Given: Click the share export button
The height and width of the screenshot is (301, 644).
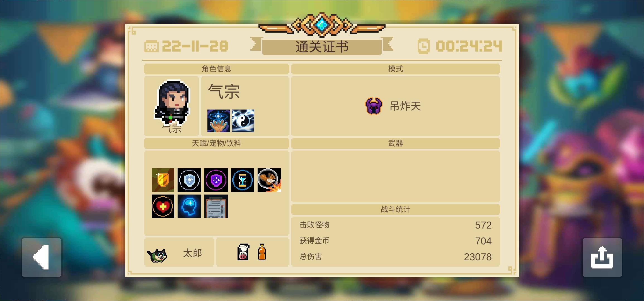Looking at the screenshot, I should click(602, 257).
